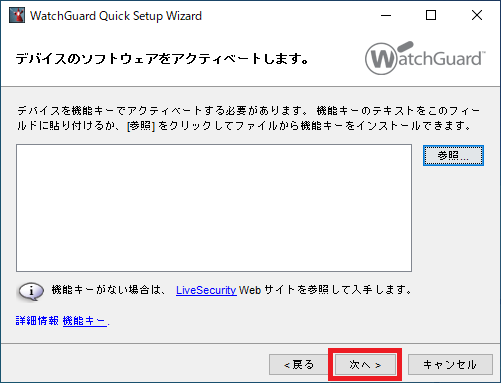
Task: Cancel the wizard with キャンセル button
Action: [450, 365]
